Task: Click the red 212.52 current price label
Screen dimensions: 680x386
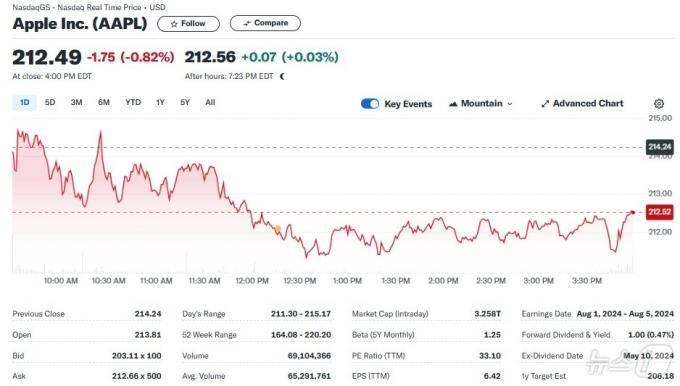Action: (x=660, y=212)
